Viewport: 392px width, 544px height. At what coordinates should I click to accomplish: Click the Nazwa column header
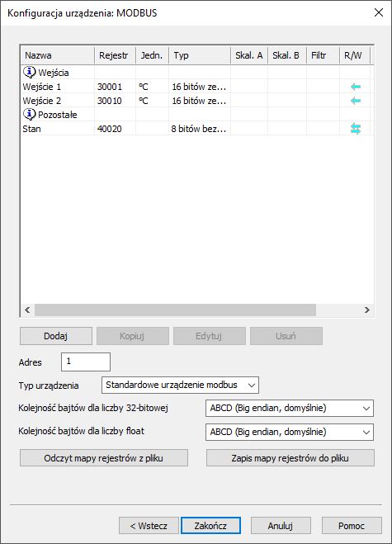click(x=57, y=55)
